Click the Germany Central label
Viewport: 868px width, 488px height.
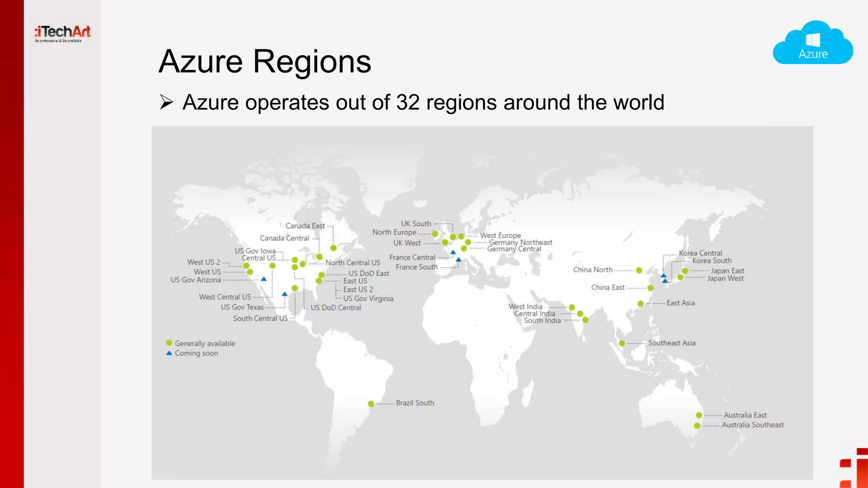point(514,249)
